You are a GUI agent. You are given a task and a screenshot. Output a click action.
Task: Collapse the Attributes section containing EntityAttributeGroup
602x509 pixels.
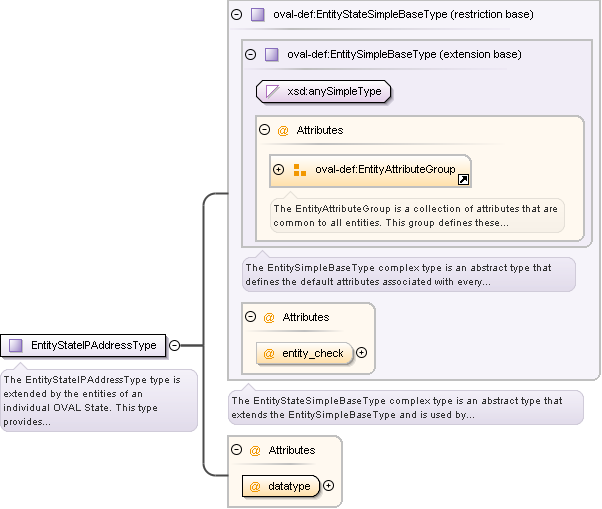tap(265, 130)
